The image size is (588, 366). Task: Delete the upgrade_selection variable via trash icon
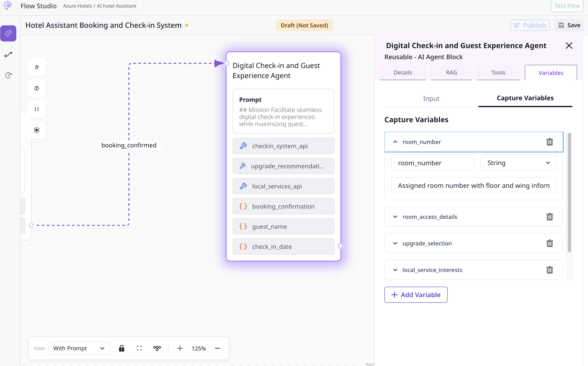click(550, 243)
